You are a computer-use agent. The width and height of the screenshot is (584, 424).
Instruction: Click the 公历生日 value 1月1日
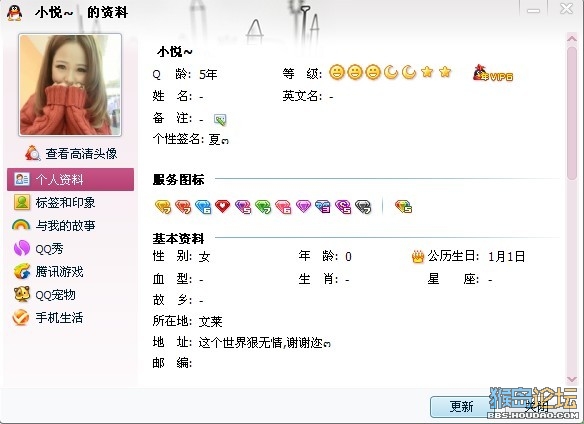[507, 257]
